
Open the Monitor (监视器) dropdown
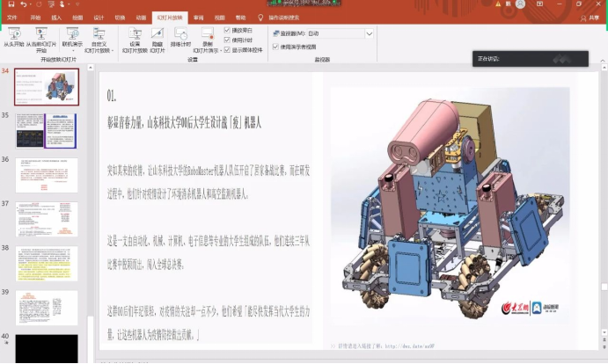coord(370,33)
